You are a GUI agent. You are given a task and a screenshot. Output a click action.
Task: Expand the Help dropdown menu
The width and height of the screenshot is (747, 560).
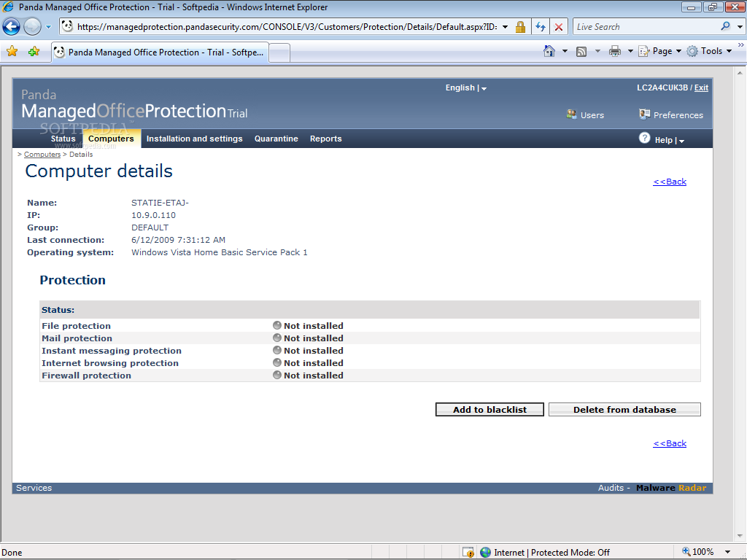pos(670,140)
